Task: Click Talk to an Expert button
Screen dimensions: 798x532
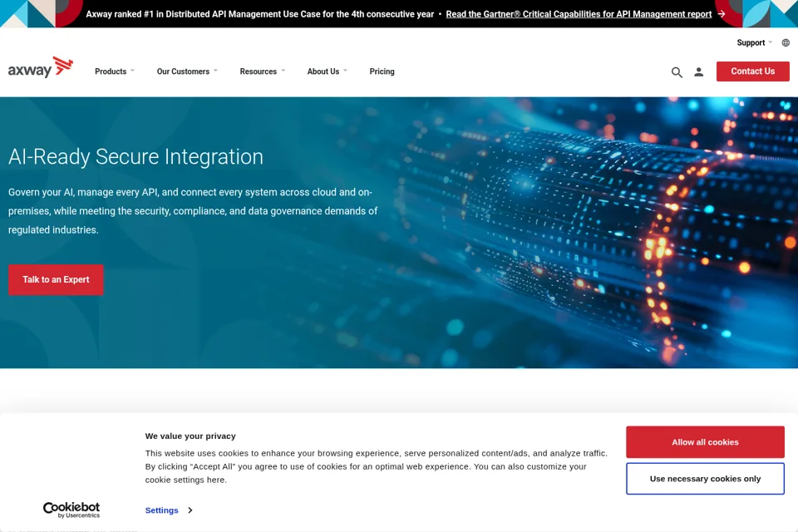Action: point(56,279)
